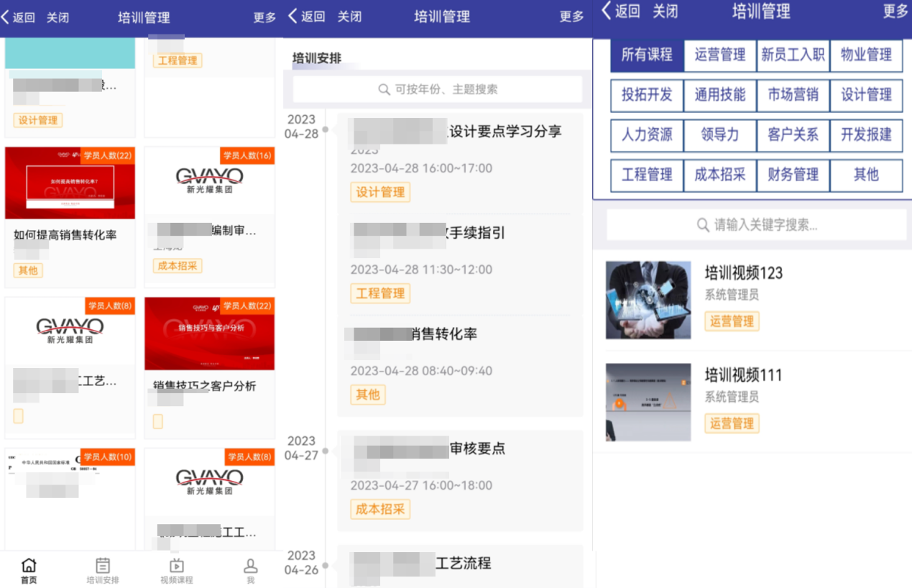This screenshot has width=912, height=588.
Task: Choose the 财务管理 category filter
Action: click(793, 175)
